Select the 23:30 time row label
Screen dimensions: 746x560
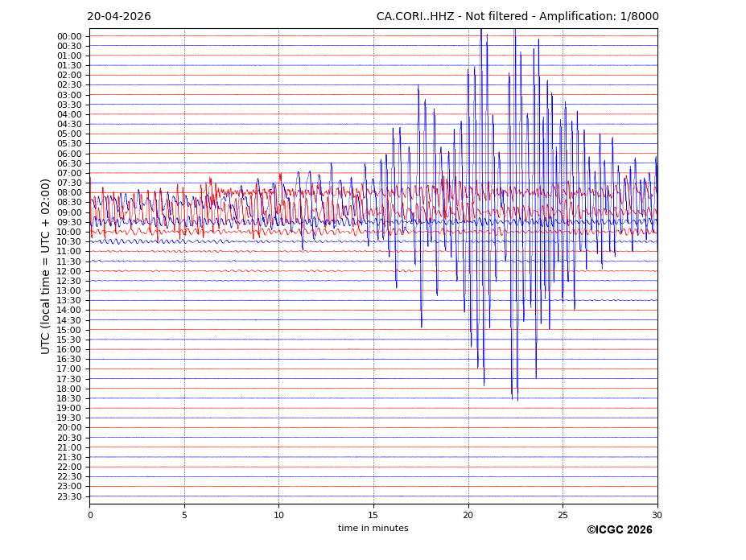tap(69, 496)
